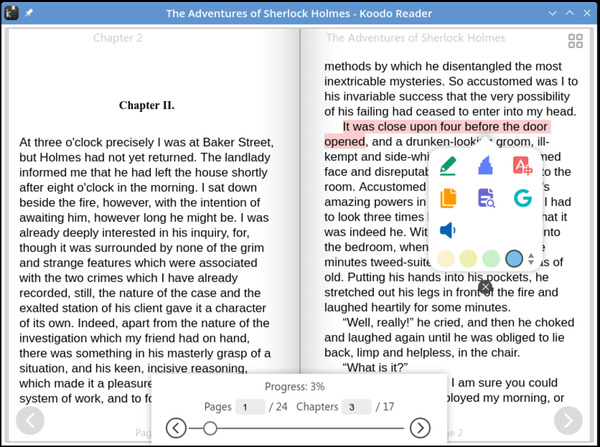Open the grid menu icon at top right
Screen dimensions: 600x447
pyautogui.click(x=575, y=41)
